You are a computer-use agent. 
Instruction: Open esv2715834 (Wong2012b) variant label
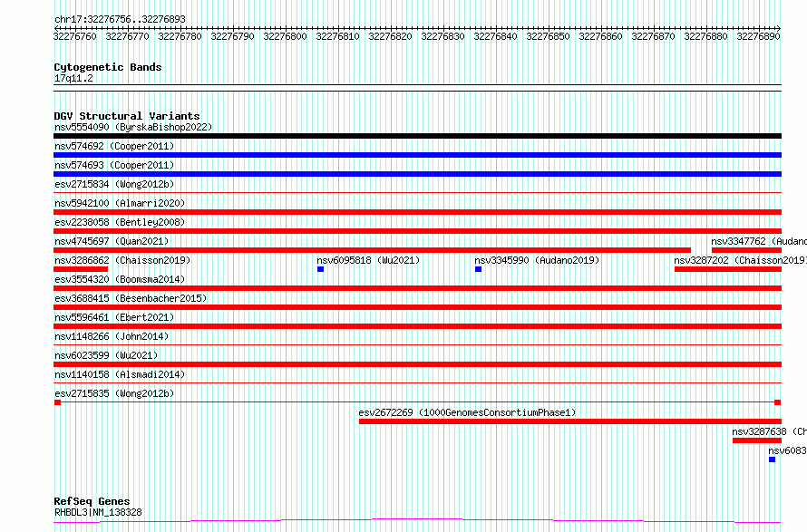click(114, 184)
